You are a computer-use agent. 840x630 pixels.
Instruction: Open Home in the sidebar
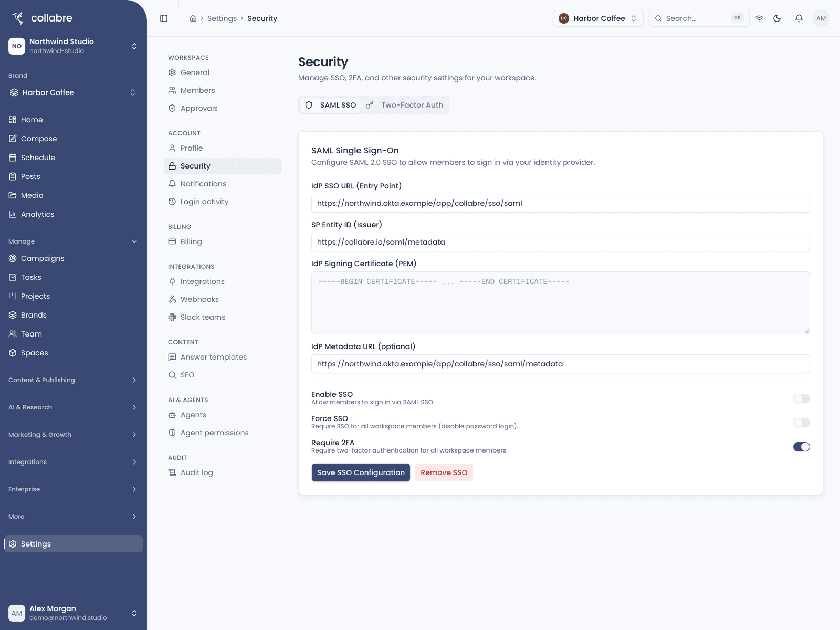[x=73, y=120]
